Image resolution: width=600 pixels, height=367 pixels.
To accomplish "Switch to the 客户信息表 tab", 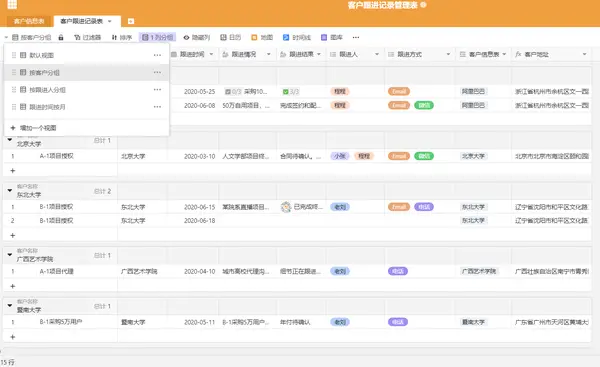I will [29, 21].
